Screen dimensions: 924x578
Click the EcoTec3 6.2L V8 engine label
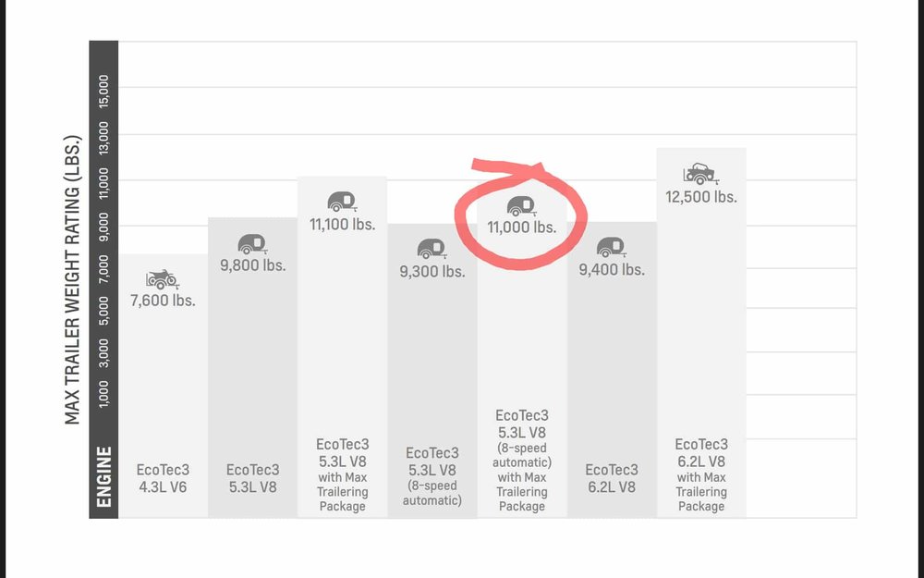pyautogui.click(x=611, y=478)
